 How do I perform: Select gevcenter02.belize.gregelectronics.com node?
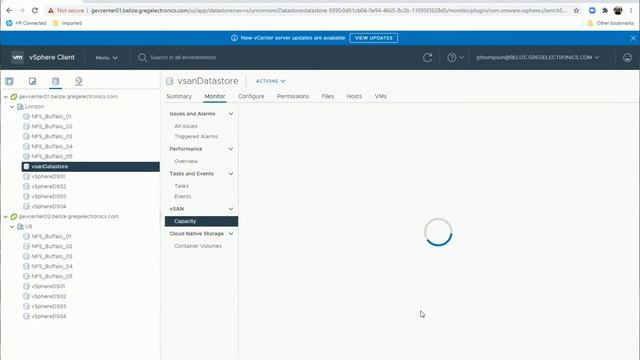point(69,216)
